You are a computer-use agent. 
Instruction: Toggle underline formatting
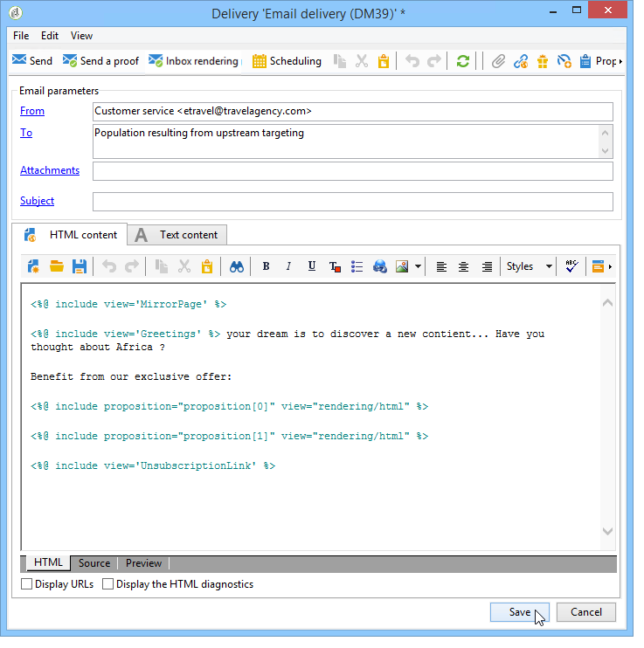point(312,266)
